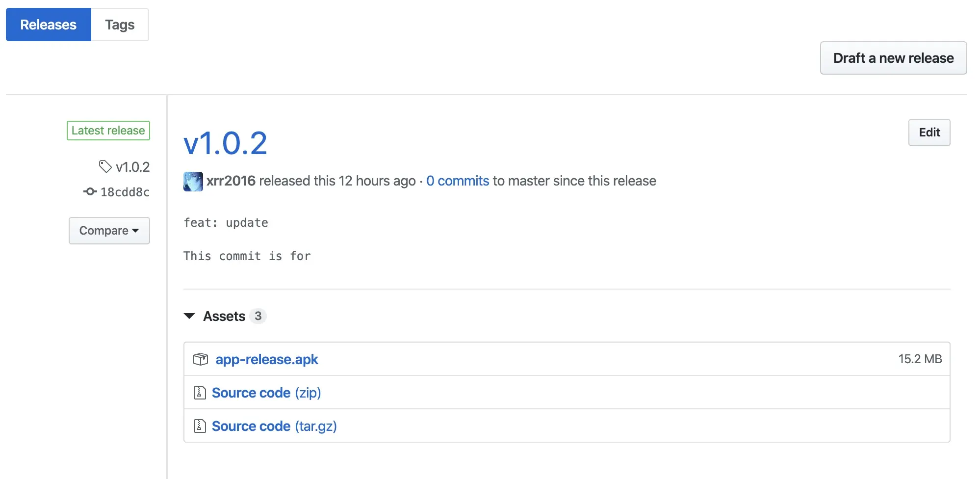Select the Releases tab

[49, 25]
